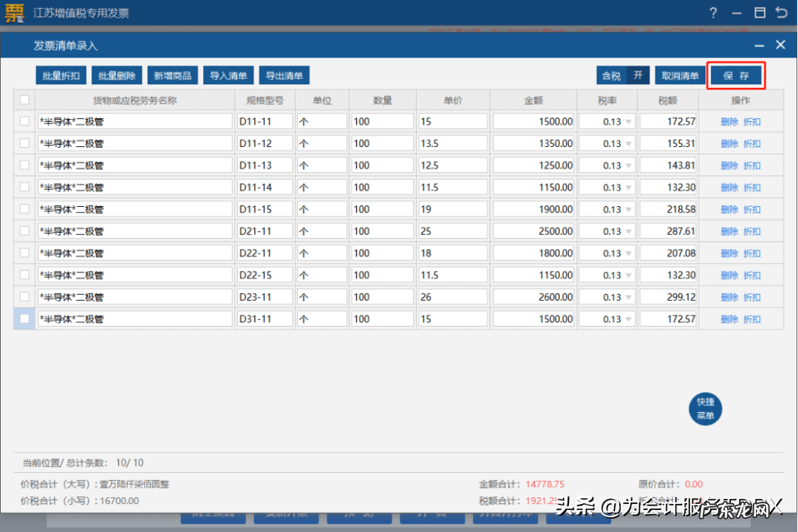Click the back arrow icon in the title bar
This screenshot has height=532, width=798.
782,13
